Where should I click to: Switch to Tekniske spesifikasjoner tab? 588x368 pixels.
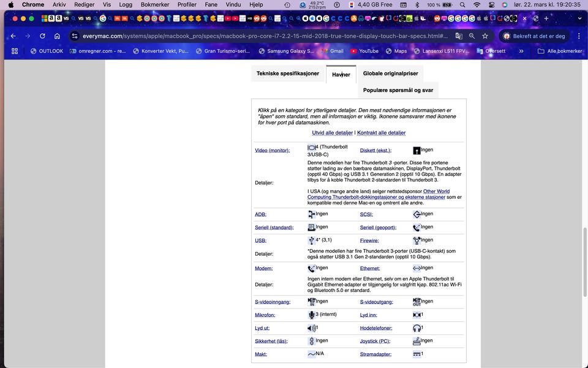[x=288, y=74]
